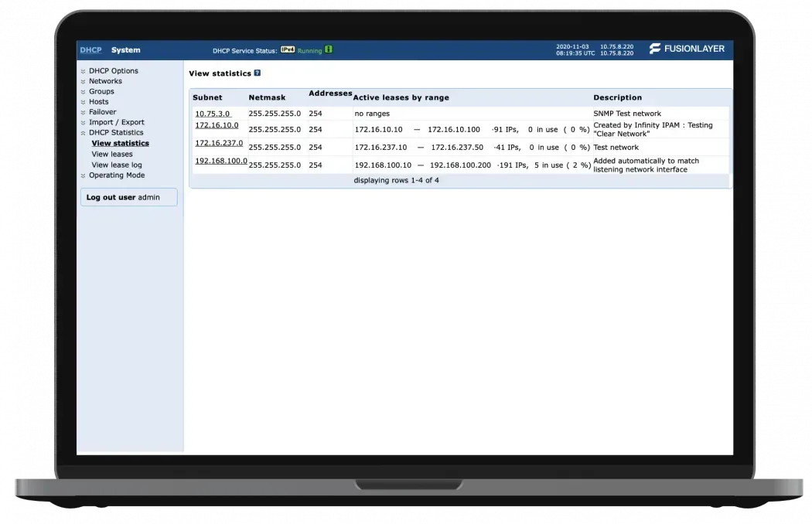This screenshot has width=812, height=524.
Task: Expand the Networks menu section
Action: click(105, 81)
